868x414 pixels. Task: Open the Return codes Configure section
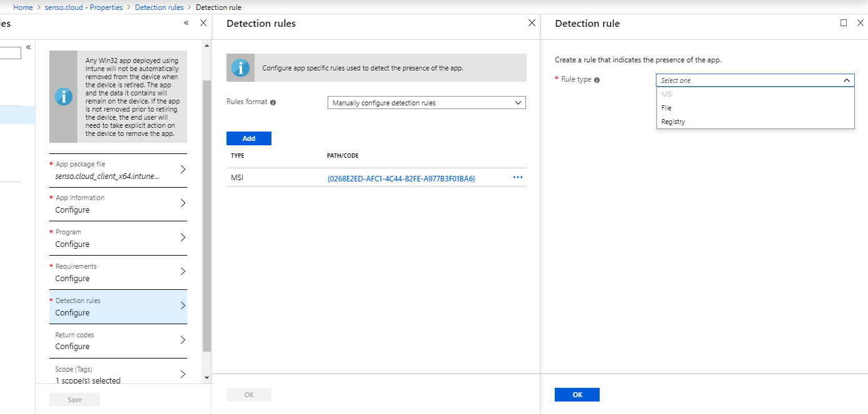pos(118,340)
